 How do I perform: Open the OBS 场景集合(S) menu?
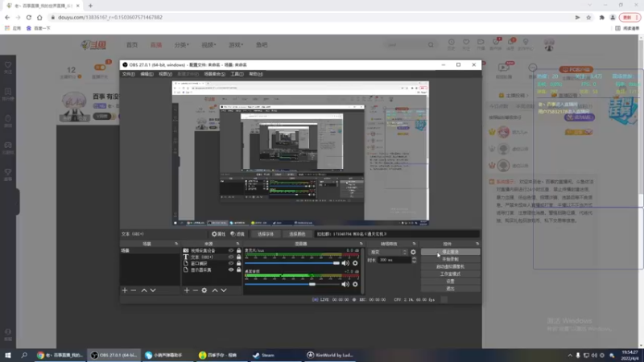pos(214,74)
